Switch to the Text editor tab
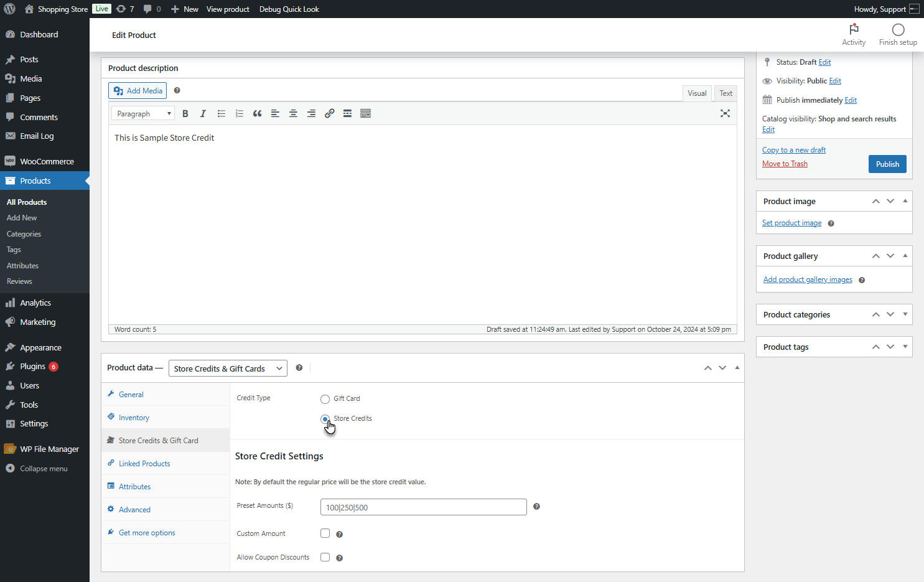Screen dimensions: 924x582 pos(726,93)
